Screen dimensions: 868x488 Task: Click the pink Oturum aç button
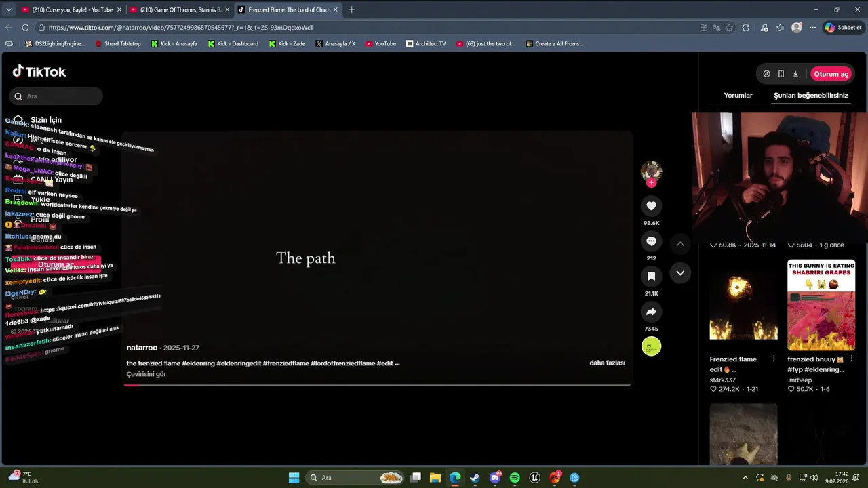831,74
